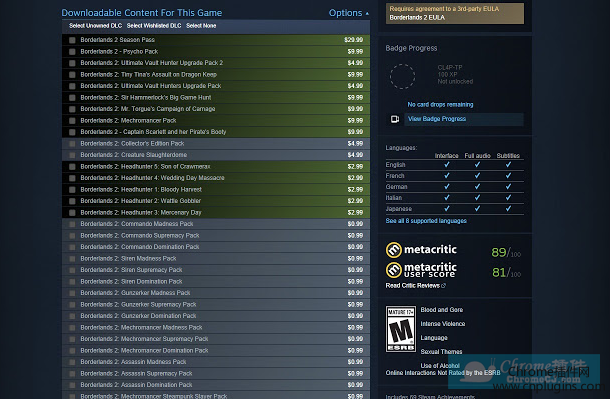Check Captain Scarlett and her Pirate's Booty box
Viewport: 610px width, 399px height.
coord(72,132)
